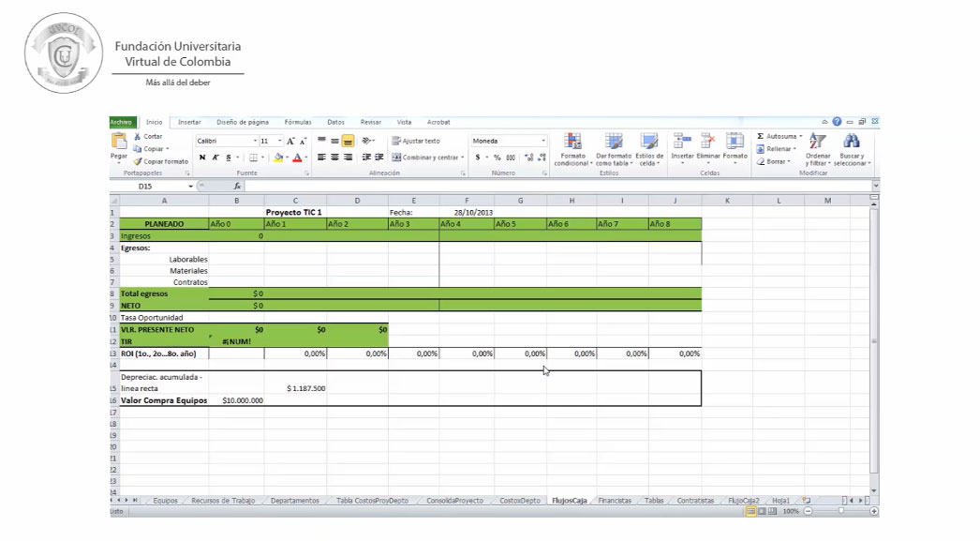Toggle Ajustar texto wrap option
Screen dimensions: 980x541
coord(415,141)
